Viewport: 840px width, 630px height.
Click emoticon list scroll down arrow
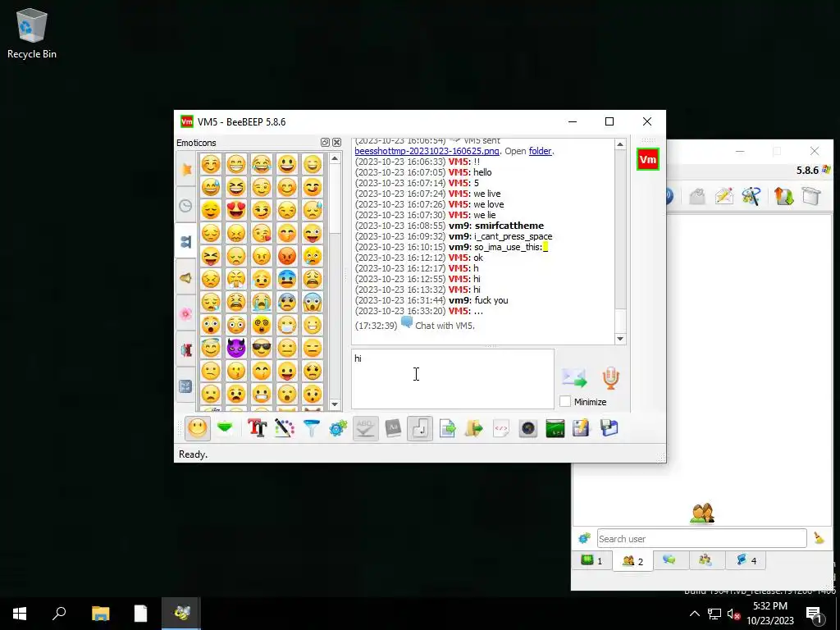[x=335, y=404]
